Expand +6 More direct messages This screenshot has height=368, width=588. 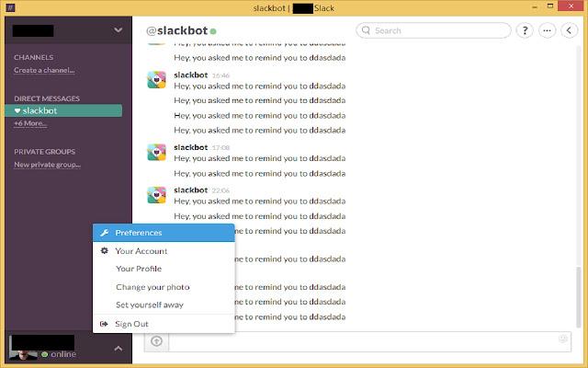[30, 123]
